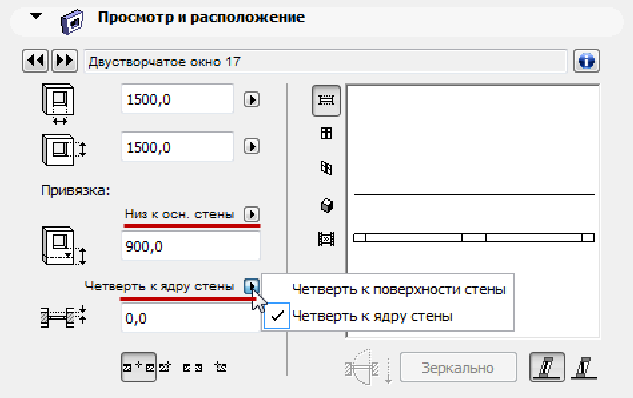The height and width of the screenshot is (398, 633).
Task: Open the height field arrow menu
Action: tap(252, 146)
